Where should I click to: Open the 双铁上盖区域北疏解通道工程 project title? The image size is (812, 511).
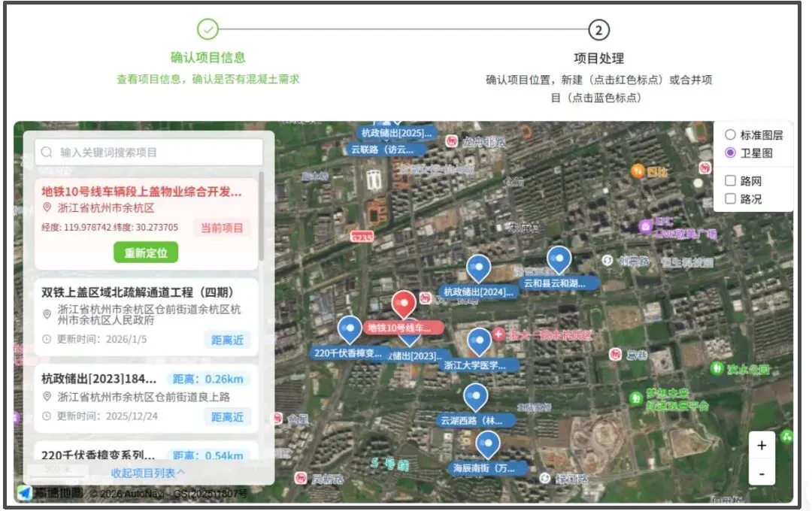[138, 292]
